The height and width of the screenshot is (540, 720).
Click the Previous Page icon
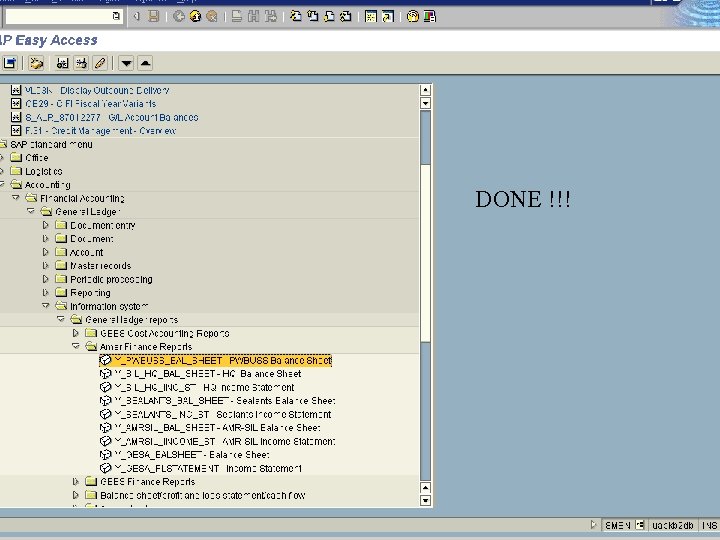tap(313, 17)
